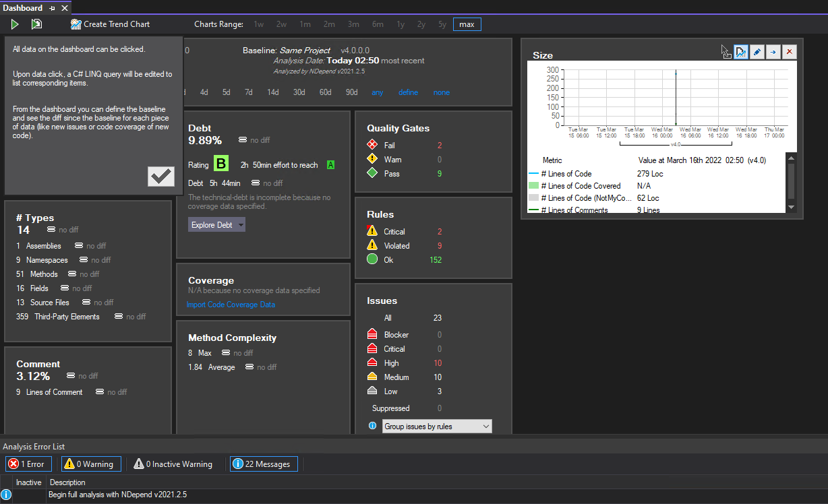Click the chart export icon on Size panel
This screenshot has height=504, width=828.
[740, 52]
